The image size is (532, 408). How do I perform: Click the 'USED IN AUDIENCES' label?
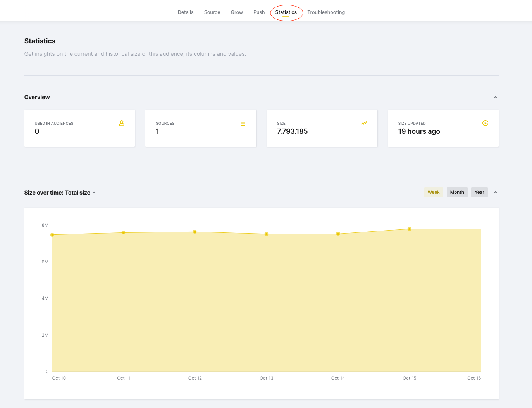pyautogui.click(x=54, y=124)
